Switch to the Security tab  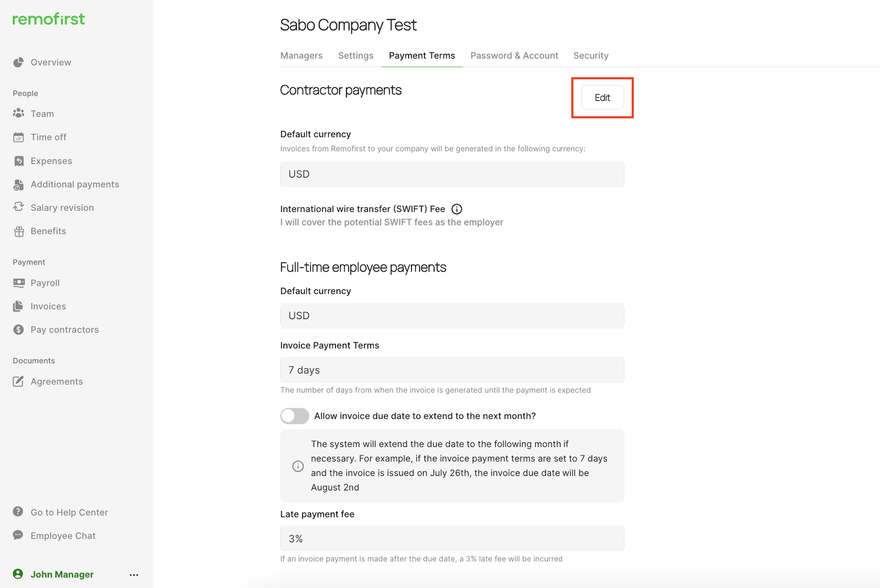pyautogui.click(x=591, y=55)
